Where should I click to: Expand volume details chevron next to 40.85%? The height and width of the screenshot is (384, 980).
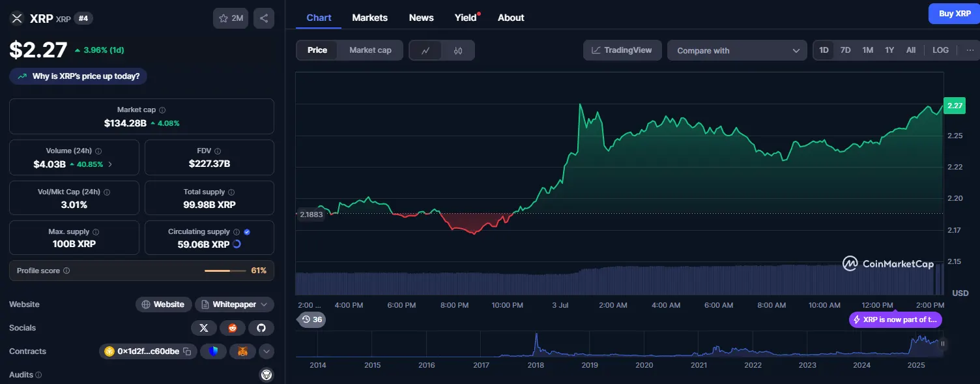pyautogui.click(x=110, y=164)
